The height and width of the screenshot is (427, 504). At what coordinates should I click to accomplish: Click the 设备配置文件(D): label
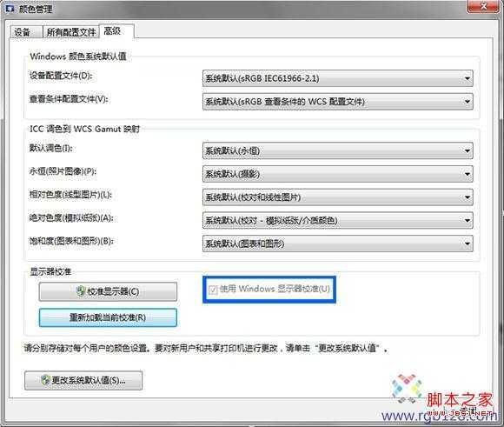coord(61,76)
